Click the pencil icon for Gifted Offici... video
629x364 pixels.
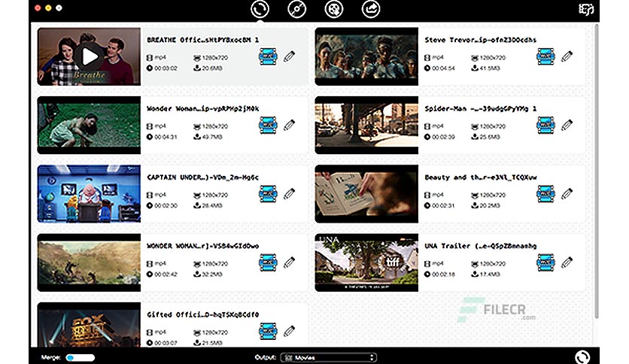[289, 331]
